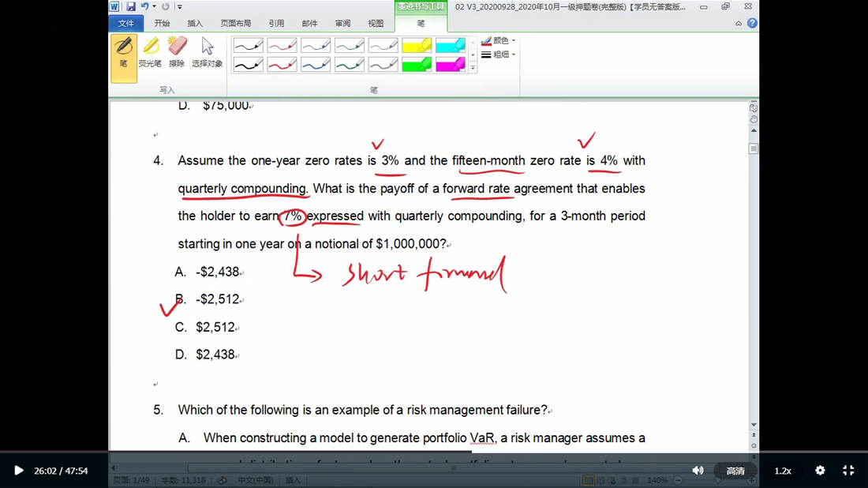The width and height of the screenshot is (868, 488).
Task: Open Word Help question mark icon
Action: [752, 23]
